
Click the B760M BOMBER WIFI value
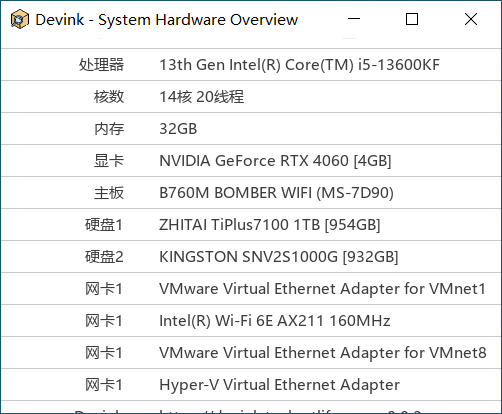[x=276, y=193]
